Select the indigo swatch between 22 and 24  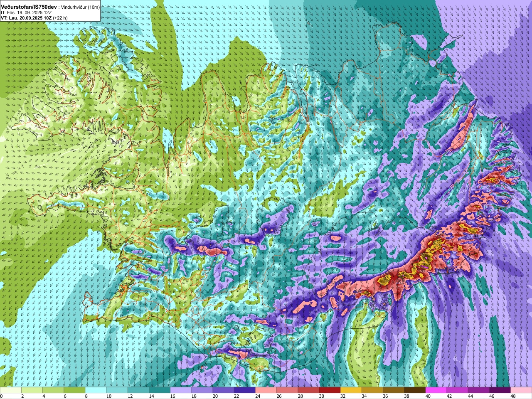[245, 390]
